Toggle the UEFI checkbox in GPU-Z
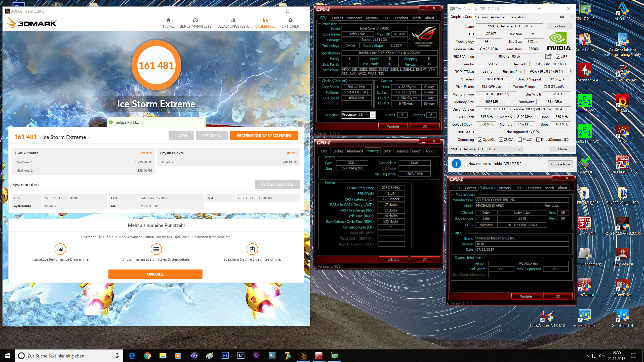The width and height of the screenshot is (644, 362). [558, 57]
